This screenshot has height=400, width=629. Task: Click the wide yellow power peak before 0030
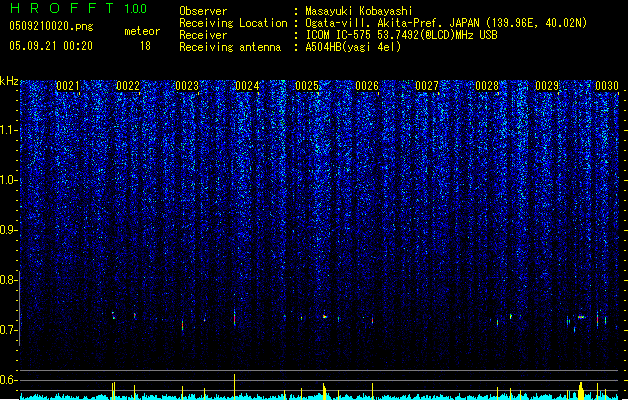[x=580, y=390]
